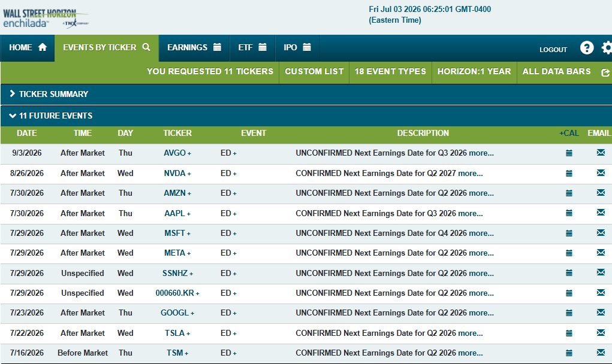Add TSM earnings event to calendar
The image size is (612, 364).
point(569,353)
